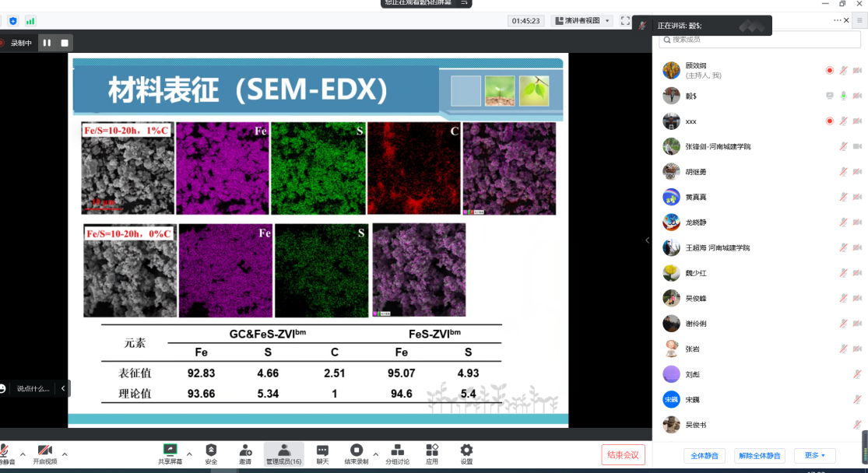
Task: Pause the recording in progress
Action: pos(47,43)
